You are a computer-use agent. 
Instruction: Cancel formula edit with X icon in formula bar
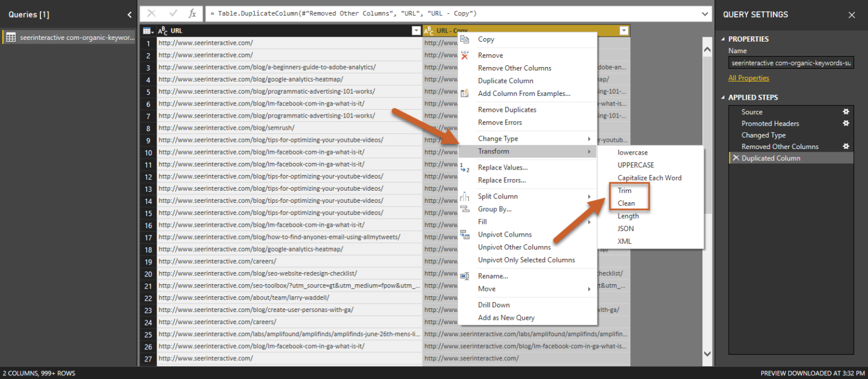tap(152, 13)
